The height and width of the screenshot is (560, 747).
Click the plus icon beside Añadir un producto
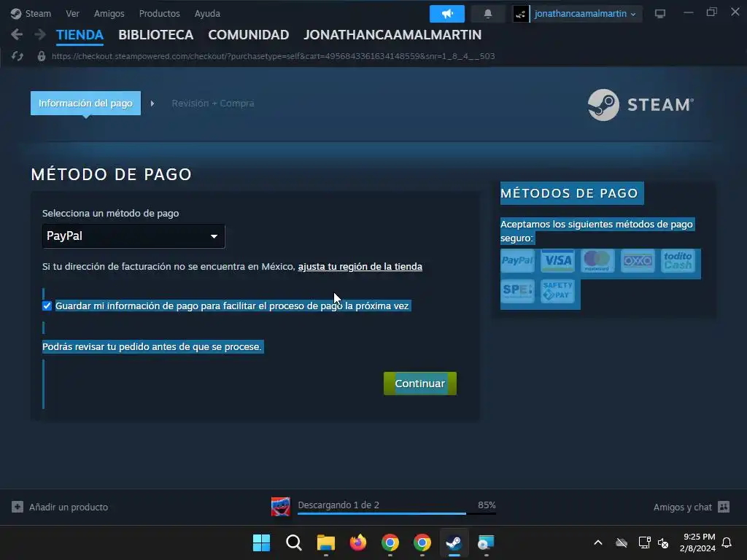pyautogui.click(x=18, y=507)
